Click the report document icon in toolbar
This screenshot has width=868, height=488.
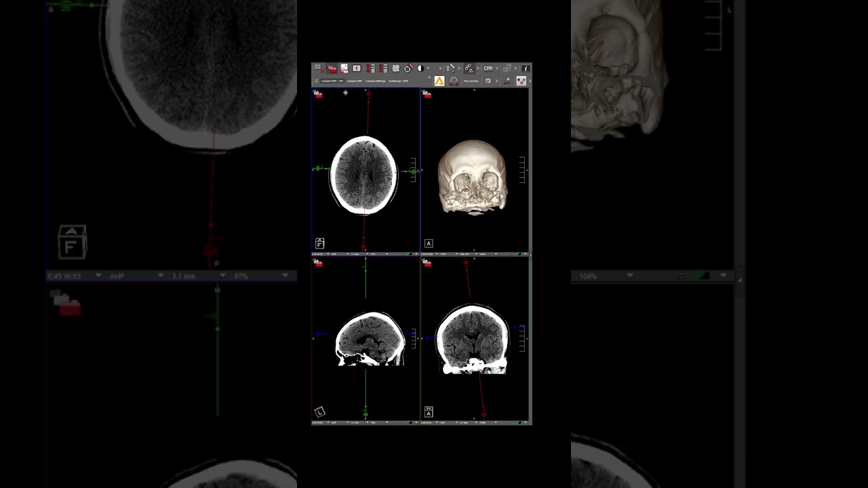click(344, 68)
